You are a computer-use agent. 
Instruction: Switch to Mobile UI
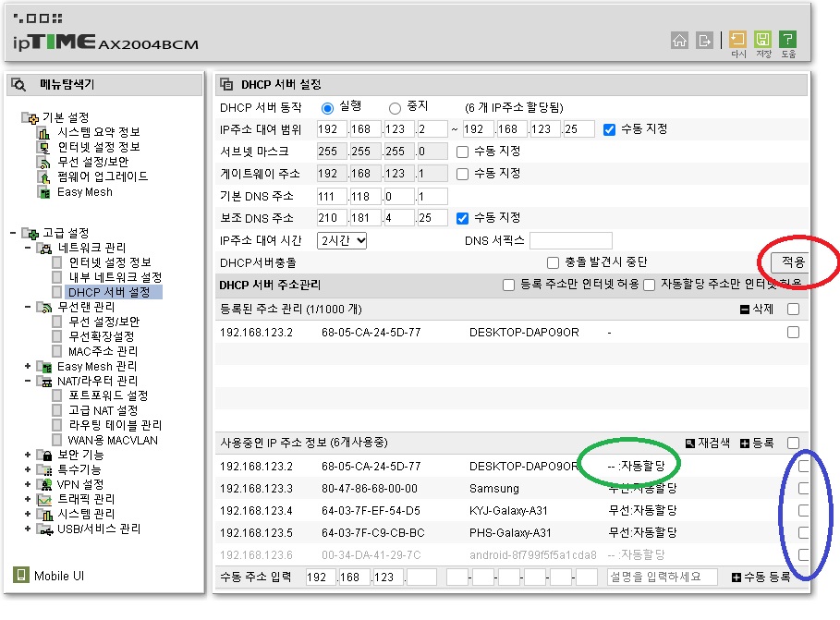[x=49, y=576]
